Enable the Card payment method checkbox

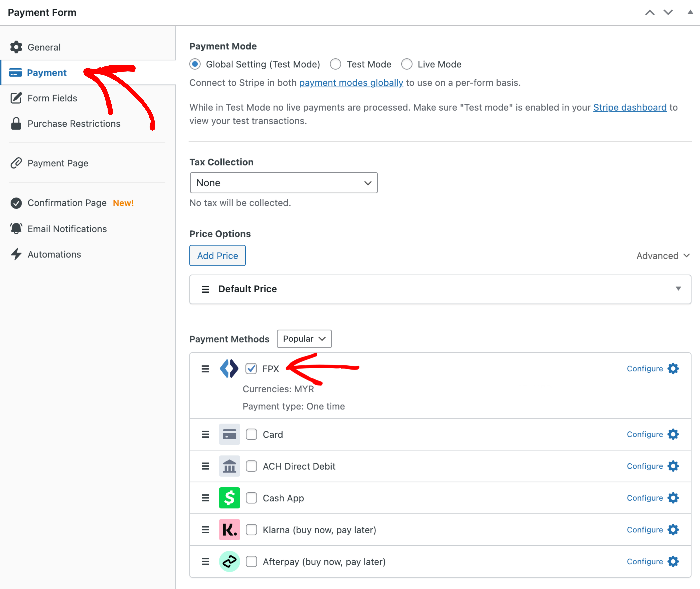pyautogui.click(x=251, y=434)
